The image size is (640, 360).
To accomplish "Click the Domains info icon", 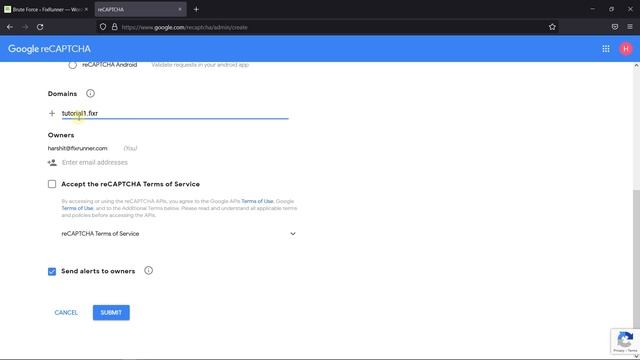I will (x=90, y=93).
